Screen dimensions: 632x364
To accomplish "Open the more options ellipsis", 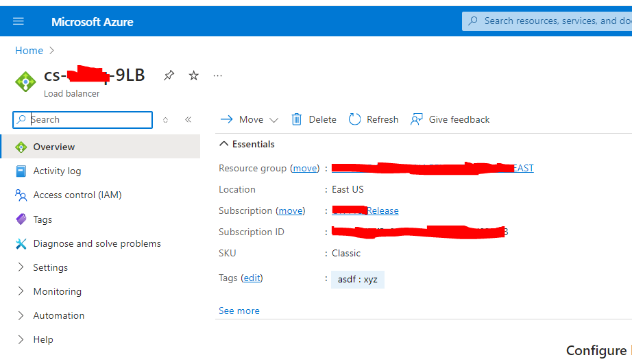I will click(218, 75).
